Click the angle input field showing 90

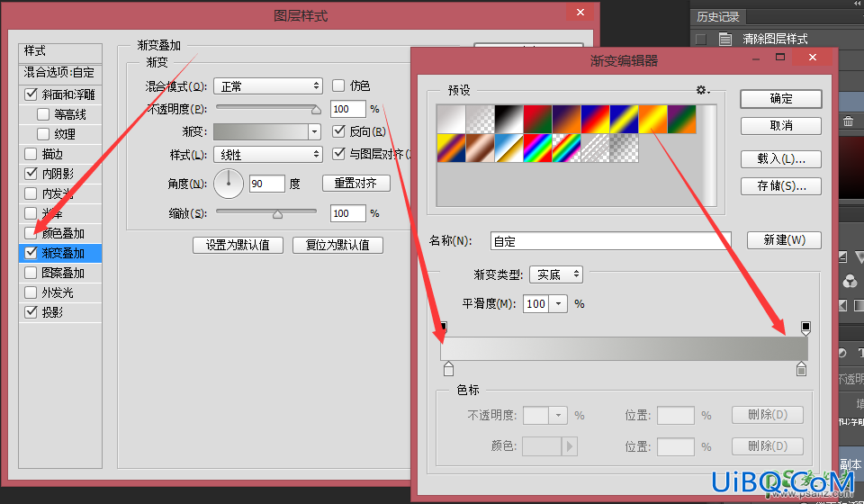tap(266, 184)
